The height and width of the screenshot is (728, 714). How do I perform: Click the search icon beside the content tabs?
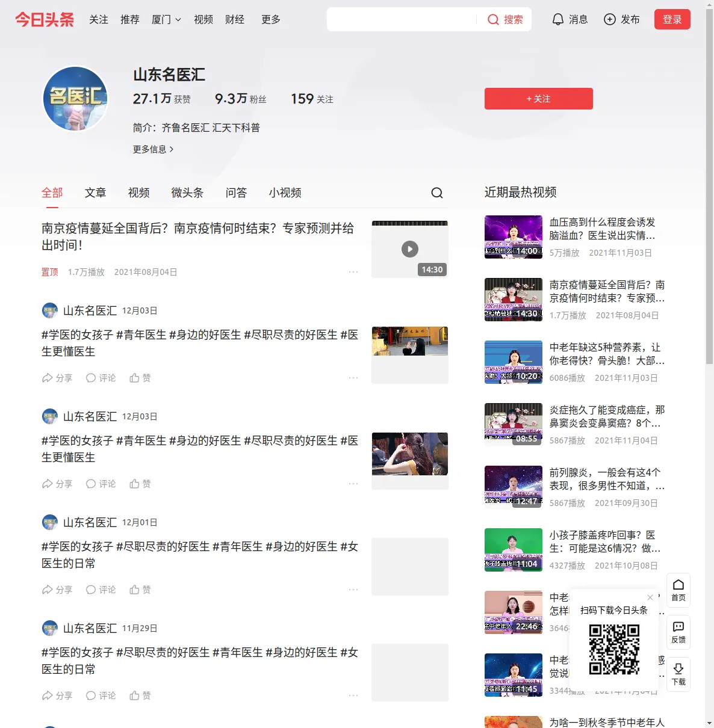click(x=437, y=193)
